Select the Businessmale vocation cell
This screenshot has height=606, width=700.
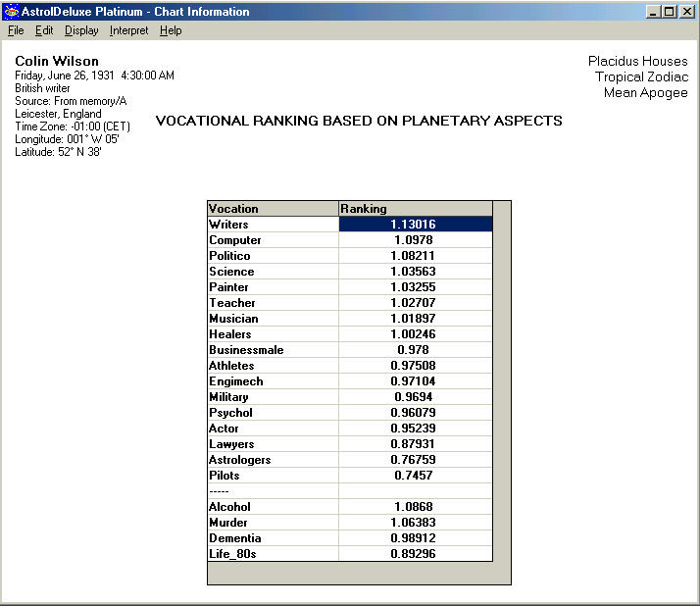click(274, 350)
